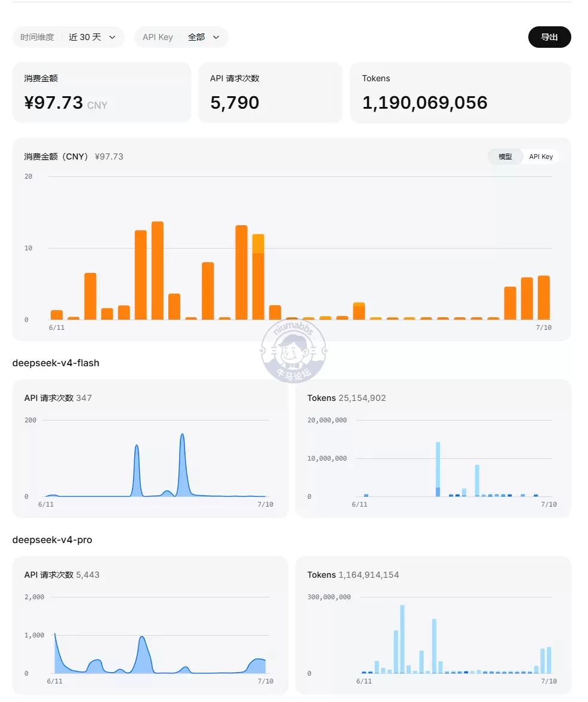Click the deepseek-v4-flash section heading

tap(56, 363)
